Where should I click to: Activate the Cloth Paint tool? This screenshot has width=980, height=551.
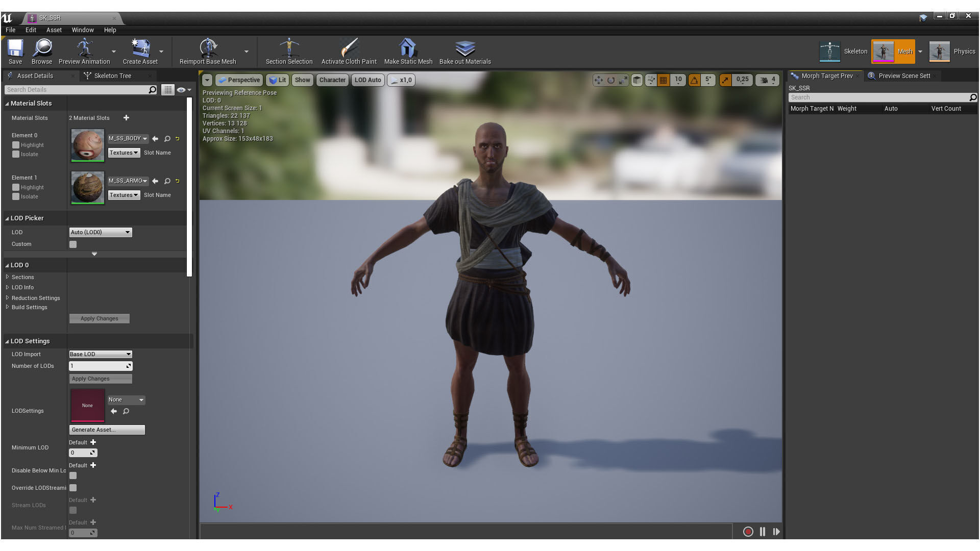pyautogui.click(x=349, y=49)
